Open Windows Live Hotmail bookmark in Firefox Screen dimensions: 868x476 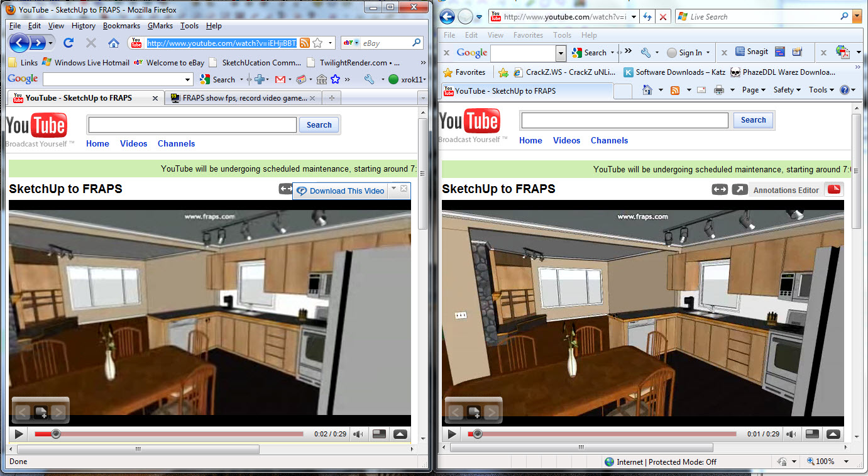pyautogui.click(x=85, y=63)
